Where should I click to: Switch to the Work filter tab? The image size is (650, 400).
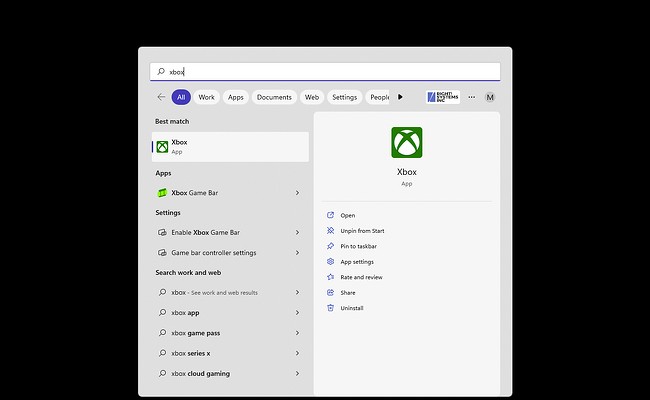tap(206, 97)
